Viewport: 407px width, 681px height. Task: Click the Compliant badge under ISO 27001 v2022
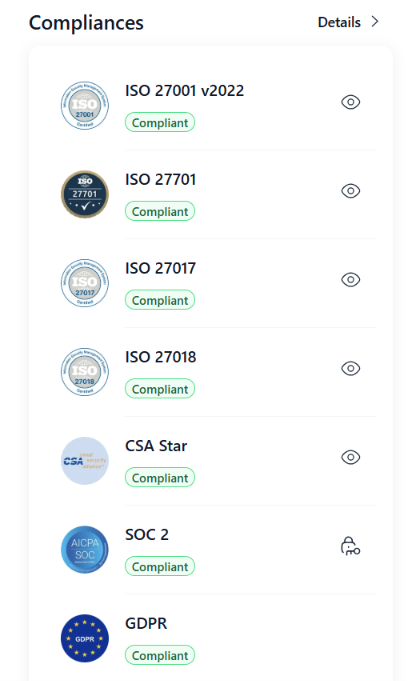[160, 122]
